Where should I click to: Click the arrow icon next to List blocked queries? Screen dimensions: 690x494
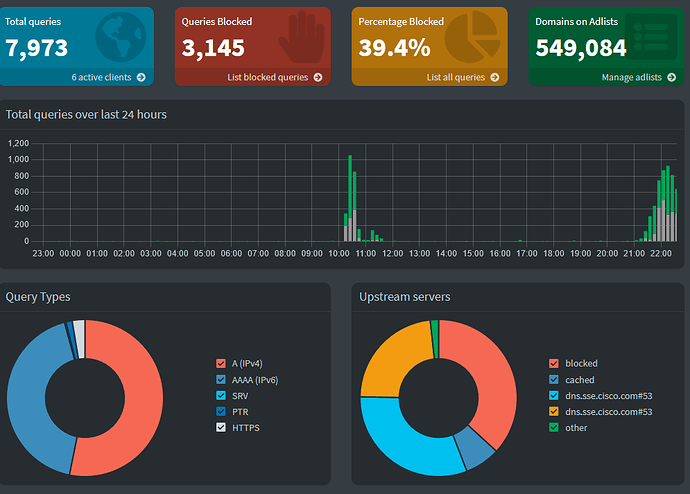click(318, 77)
